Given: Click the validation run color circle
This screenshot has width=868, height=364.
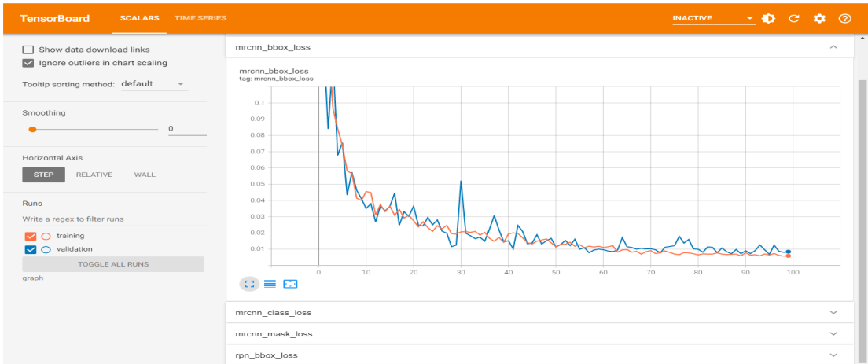Looking at the screenshot, I should tap(46, 250).
